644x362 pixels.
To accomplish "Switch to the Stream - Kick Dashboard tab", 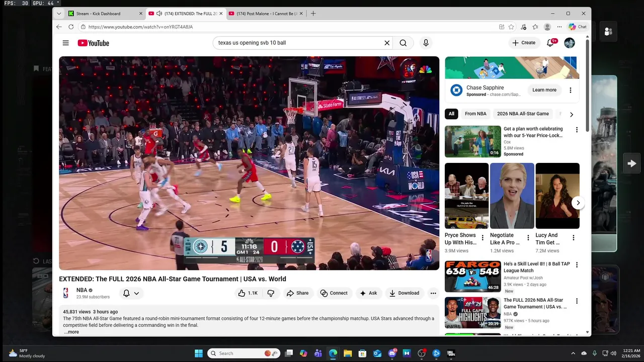I will [105, 14].
